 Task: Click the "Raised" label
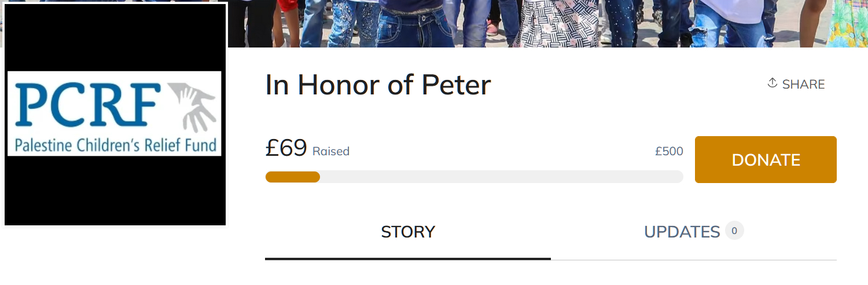tap(331, 151)
